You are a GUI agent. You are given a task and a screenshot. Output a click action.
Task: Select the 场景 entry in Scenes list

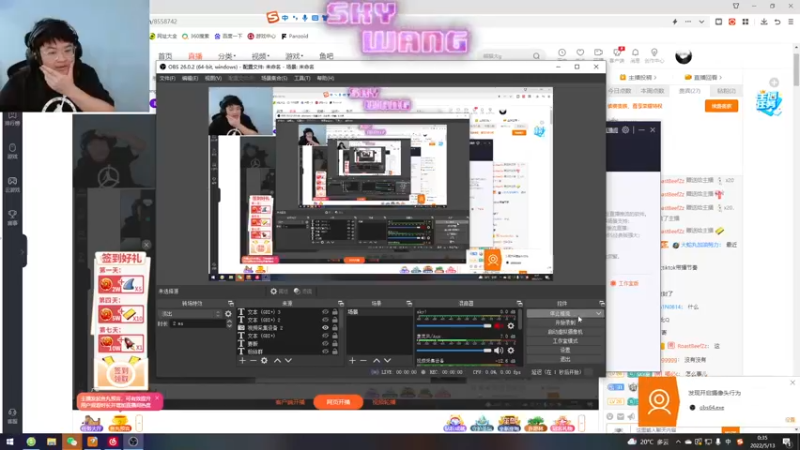tap(380, 312)
